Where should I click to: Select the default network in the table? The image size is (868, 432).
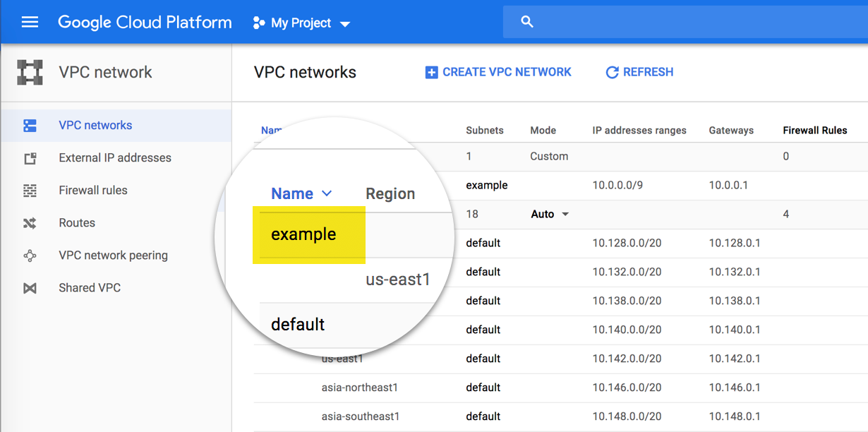[x=298, y=324]
